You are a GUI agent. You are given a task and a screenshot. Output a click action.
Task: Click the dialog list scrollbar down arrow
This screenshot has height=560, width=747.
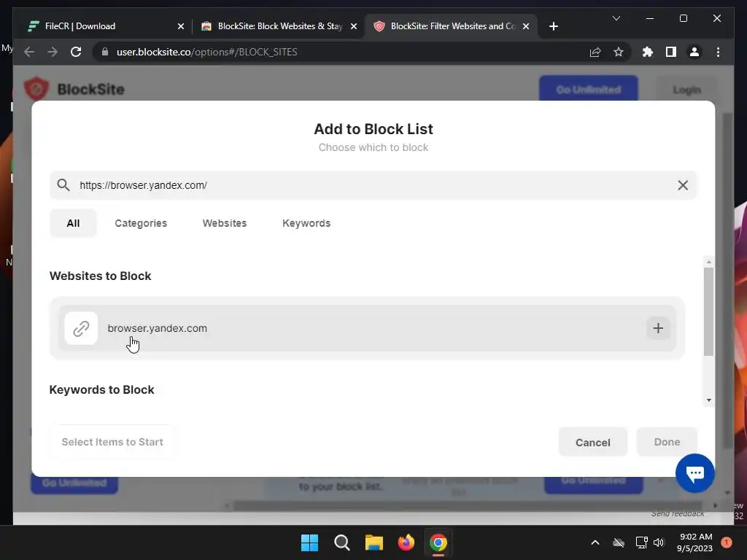pyautogui.click(x=709, y=400)
